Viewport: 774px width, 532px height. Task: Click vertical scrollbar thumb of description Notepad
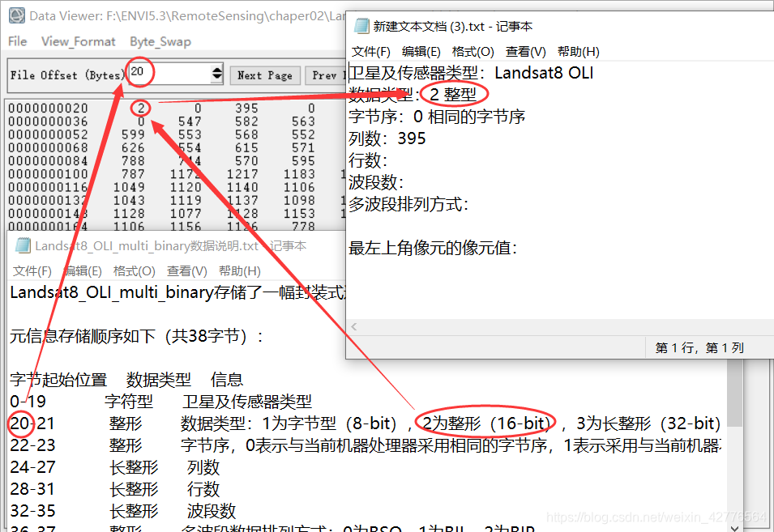(735, 393)
